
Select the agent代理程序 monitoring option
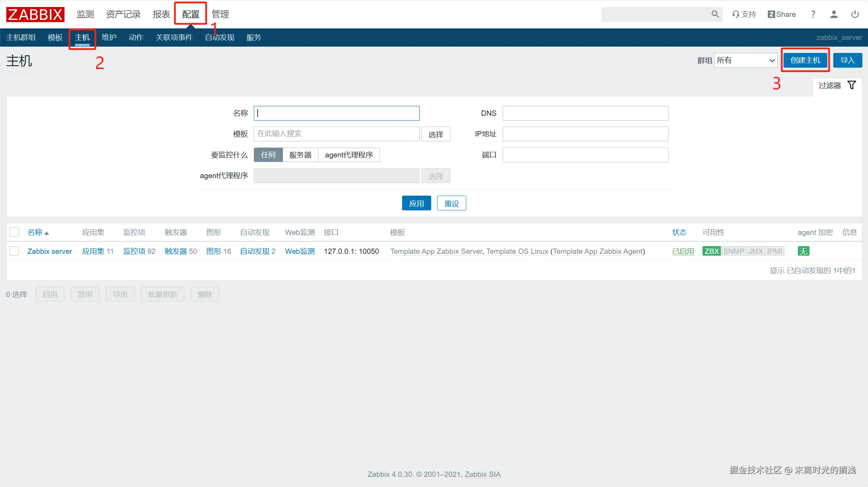pos(348,155)
